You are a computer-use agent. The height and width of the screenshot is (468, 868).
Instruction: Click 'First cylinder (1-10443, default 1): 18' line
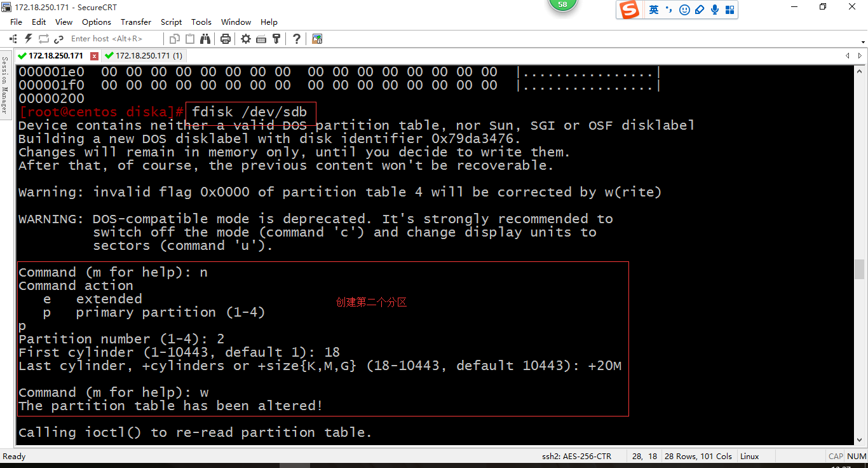(179, 352)
